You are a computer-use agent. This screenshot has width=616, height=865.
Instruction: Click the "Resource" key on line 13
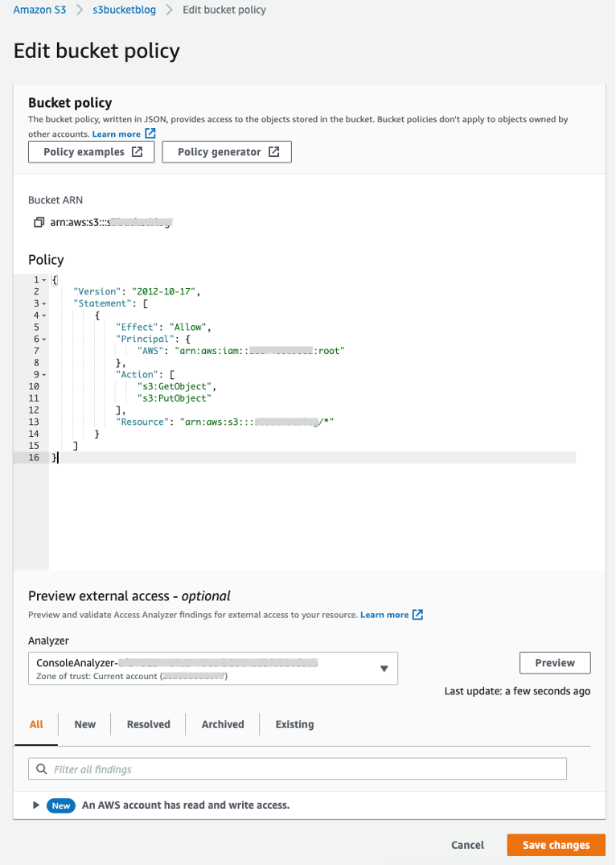coord(142,422)
